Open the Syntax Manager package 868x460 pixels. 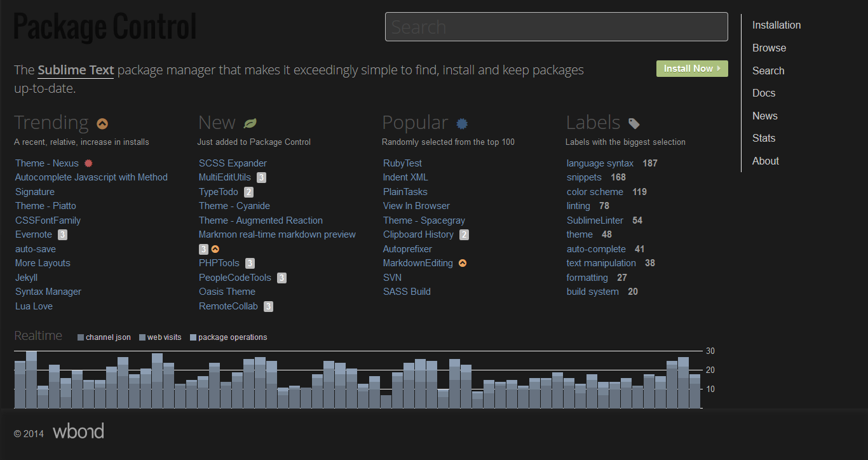click(x=48, y=292)
